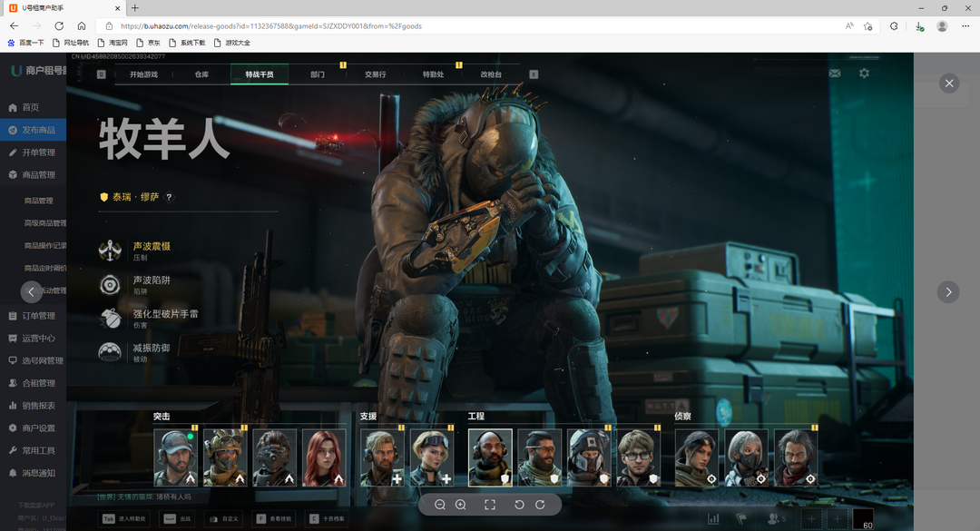This screenshot has width=980, height=531.
Task: Refresh the current page
Action: (59, 26)
